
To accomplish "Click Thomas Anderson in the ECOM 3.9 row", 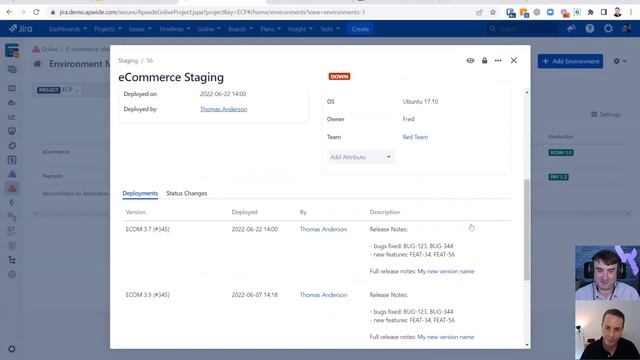I will 323,295.
